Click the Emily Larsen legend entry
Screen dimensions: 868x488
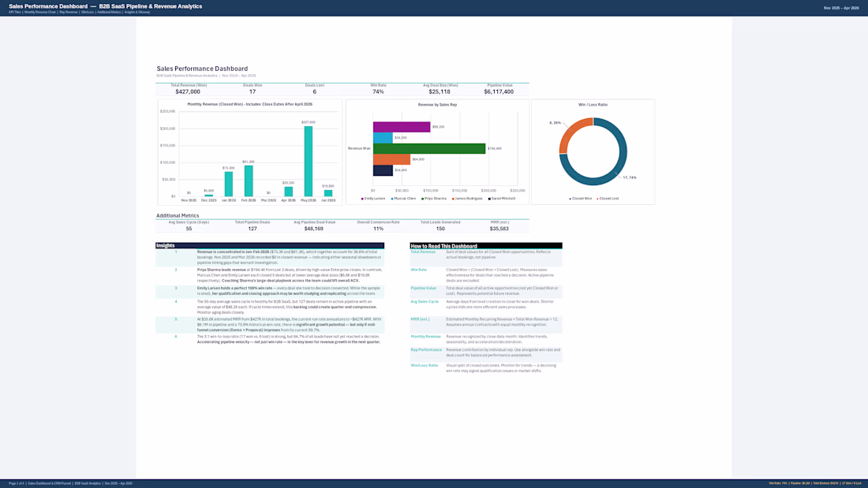point(373,198)
